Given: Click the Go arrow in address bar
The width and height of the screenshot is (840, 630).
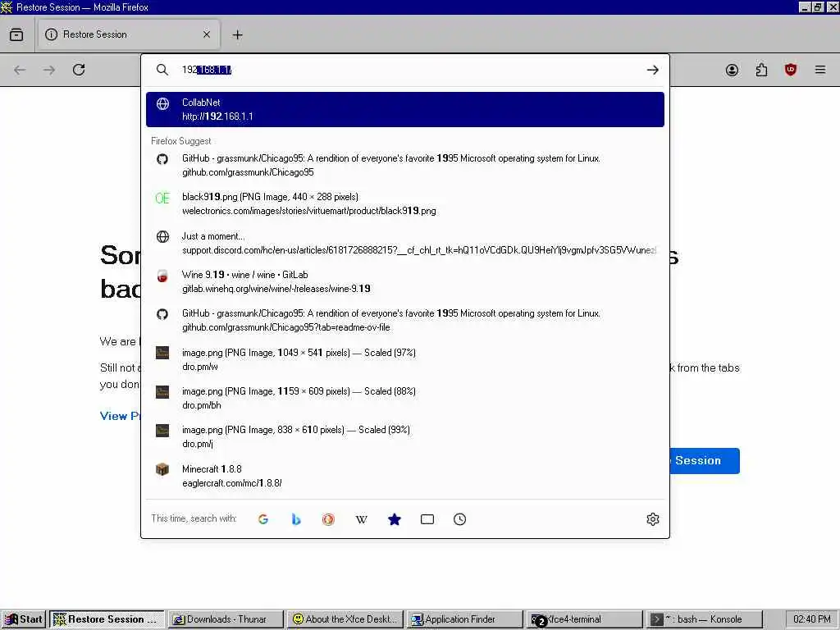Looking at the screenshot, I should point(652,70).
